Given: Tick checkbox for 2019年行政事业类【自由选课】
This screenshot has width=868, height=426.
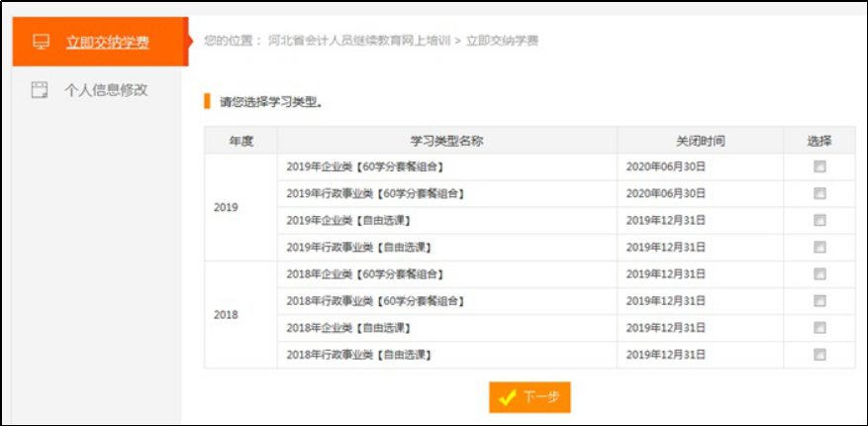Looking at the screenshot, I should click(x=820, y=247).
